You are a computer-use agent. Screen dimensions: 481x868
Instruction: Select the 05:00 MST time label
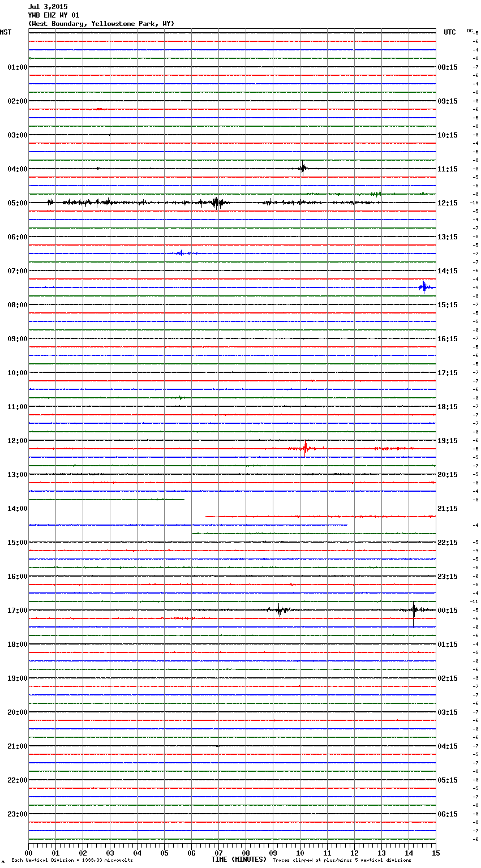18,203
